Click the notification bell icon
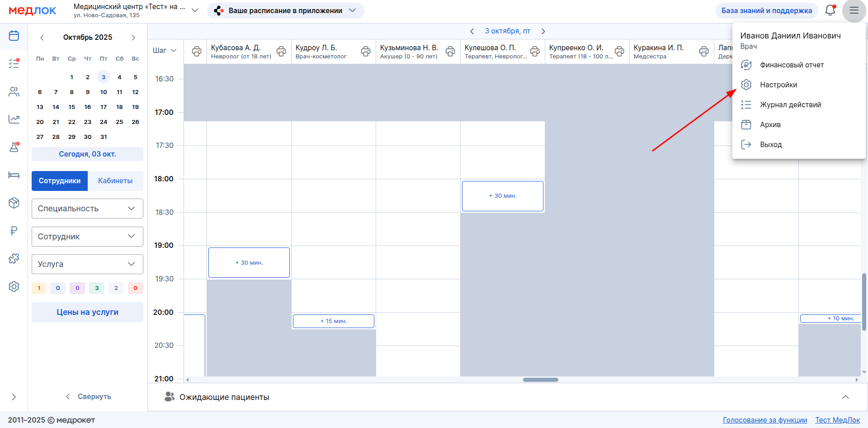 (x=830, y=10)
